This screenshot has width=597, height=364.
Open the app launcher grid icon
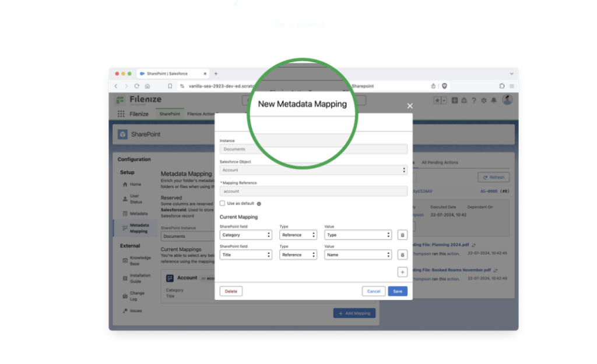121,114
